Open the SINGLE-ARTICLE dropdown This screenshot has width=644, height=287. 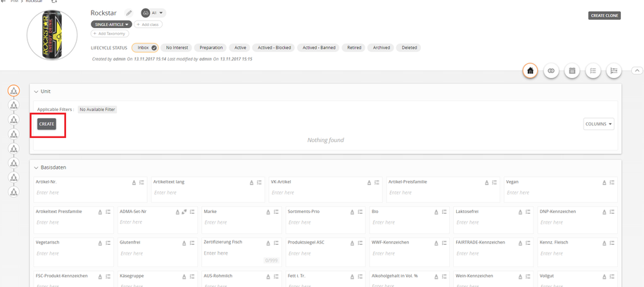(x=111, y=24)
